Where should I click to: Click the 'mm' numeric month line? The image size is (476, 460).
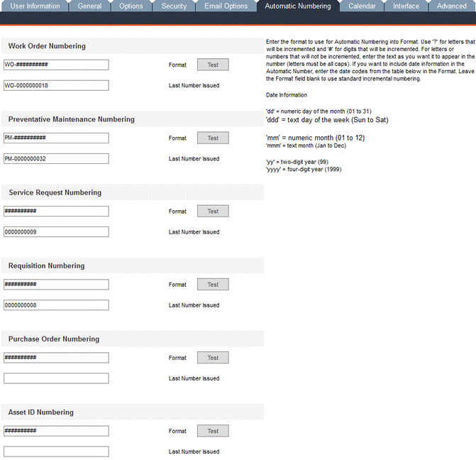coord(316,138)
